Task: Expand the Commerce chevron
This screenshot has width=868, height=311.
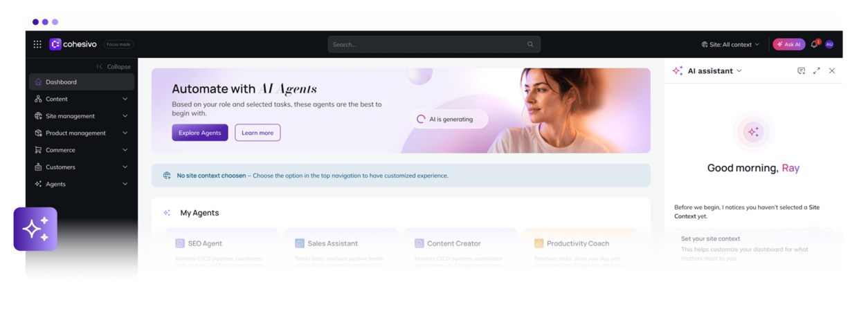Action: click(x=125, y=150)
